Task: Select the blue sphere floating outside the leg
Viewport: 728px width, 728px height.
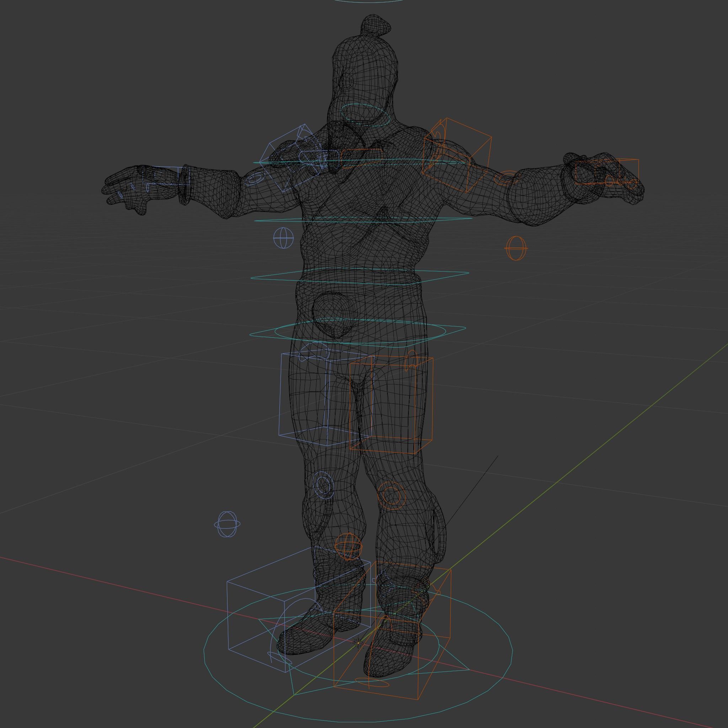Action: tap(227, 524)
